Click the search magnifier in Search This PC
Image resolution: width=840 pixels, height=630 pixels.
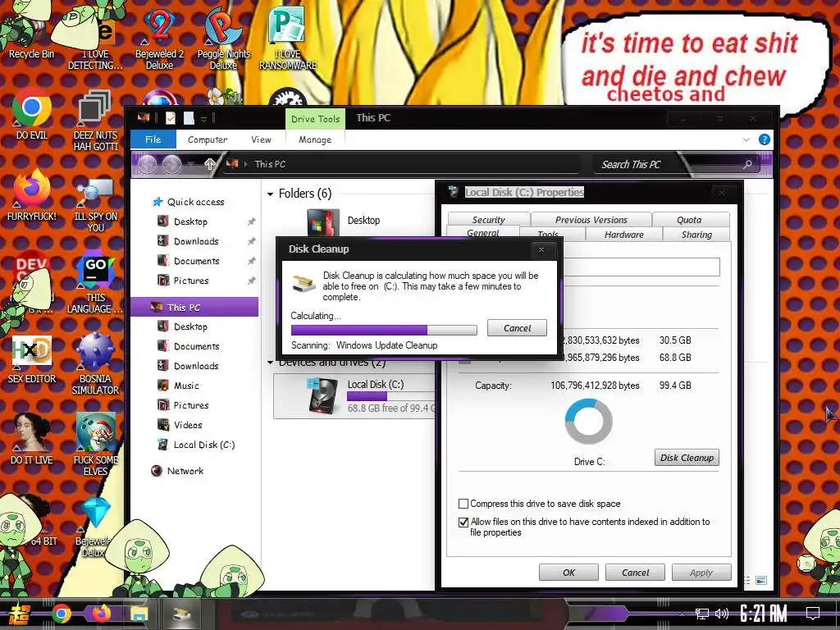(747, 164)
